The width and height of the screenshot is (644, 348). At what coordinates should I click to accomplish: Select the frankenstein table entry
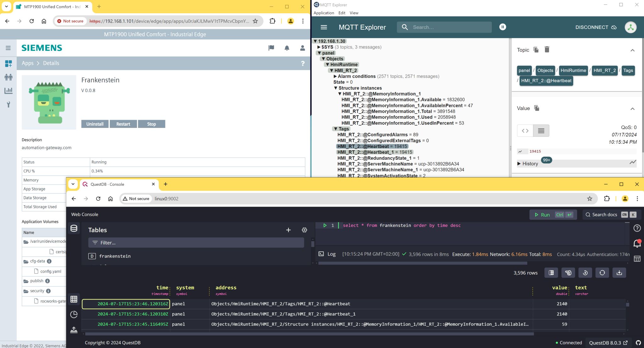point(115,256)
